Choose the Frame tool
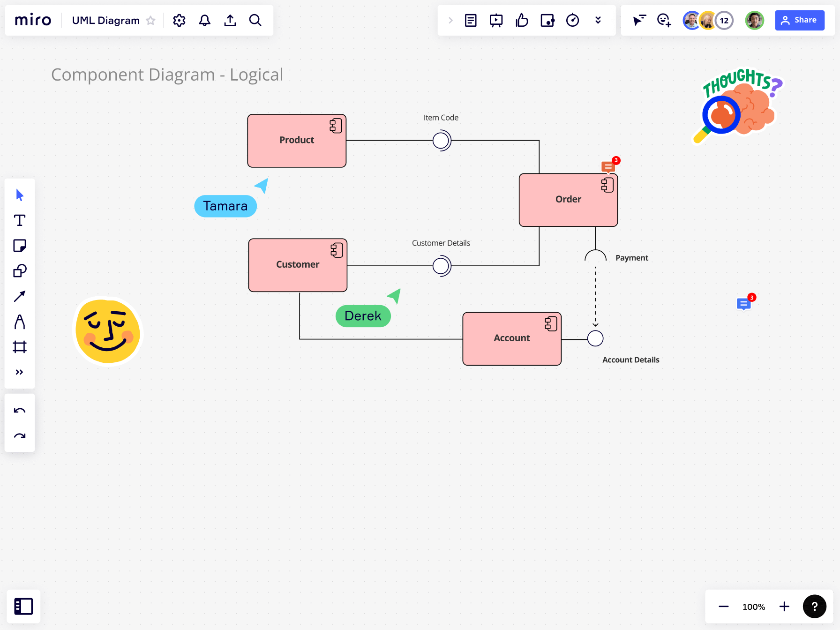 (x=20, y=347)
